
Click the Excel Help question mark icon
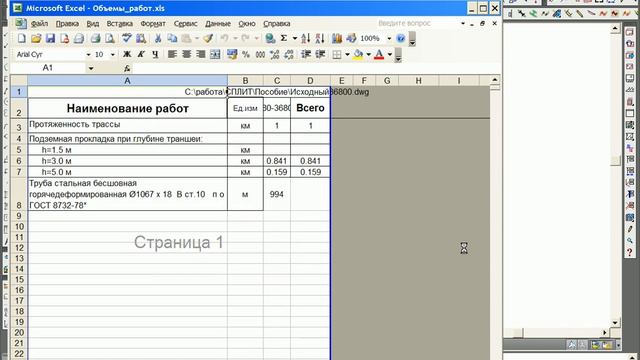point(401,38)
